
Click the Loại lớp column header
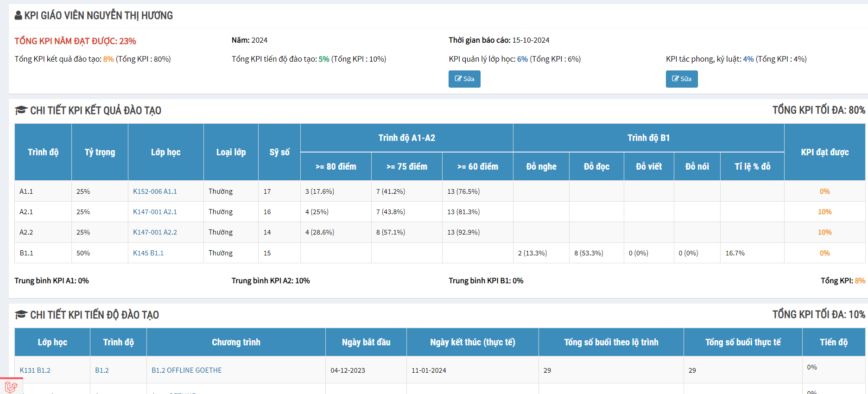(231, 152)
